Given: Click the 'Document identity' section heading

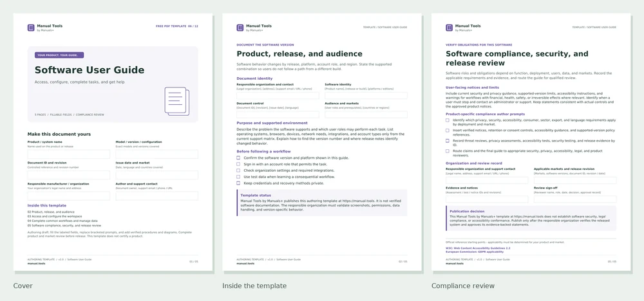Looking at the screenshot, I should (x=254, y=78).
